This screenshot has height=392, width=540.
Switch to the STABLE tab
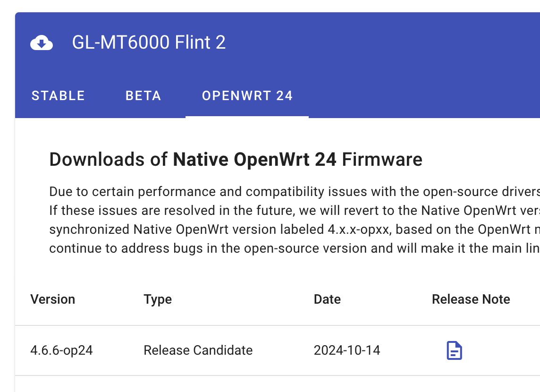click(58, 96)
